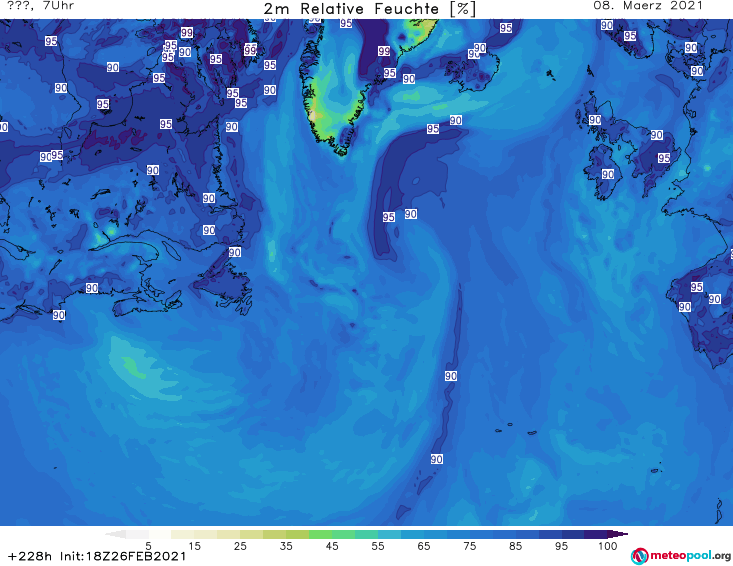Click the '75' tick on the color scale
This screenshot has height=566, width=733.
pyautogui.click(x=469, y=546)
